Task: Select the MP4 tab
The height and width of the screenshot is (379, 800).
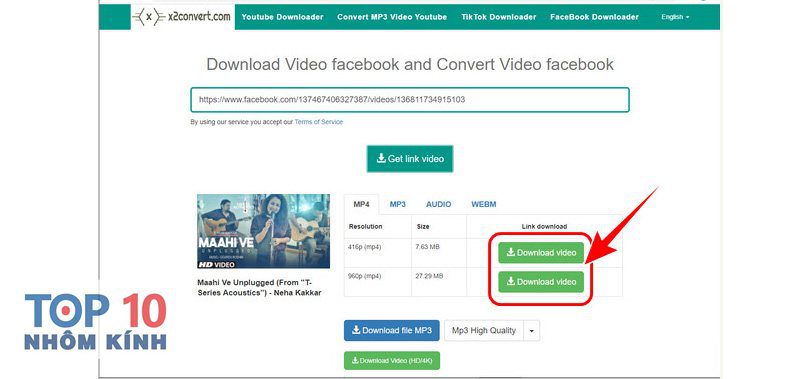Action: point(361,204)
